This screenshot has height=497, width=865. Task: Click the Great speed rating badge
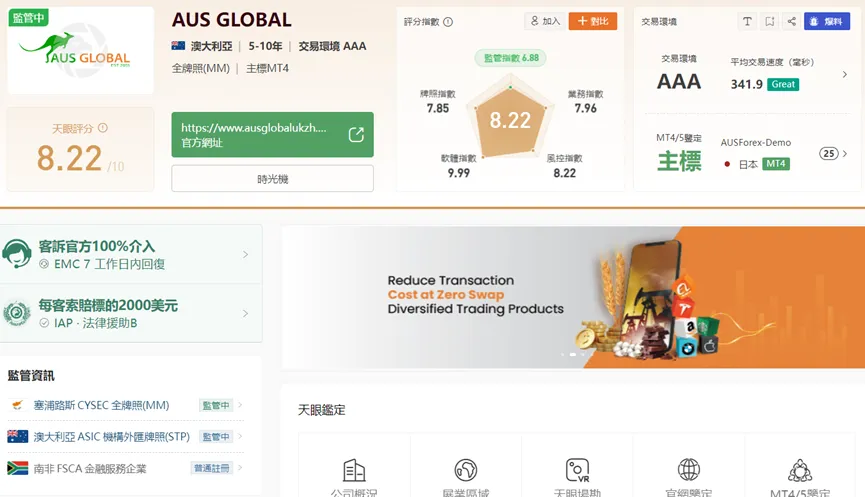(783, 84)
